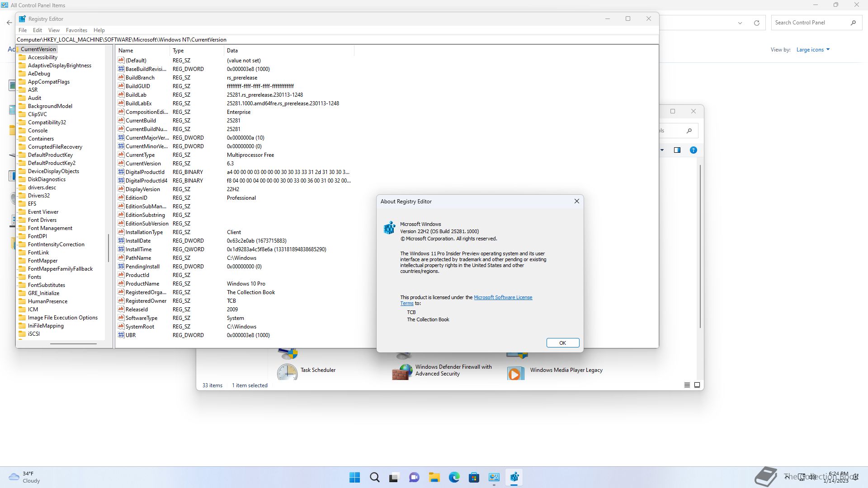This screenshot has width=868, height=488.
Task: Toggle the preview pane in tools window
Action: coord(677,150)
